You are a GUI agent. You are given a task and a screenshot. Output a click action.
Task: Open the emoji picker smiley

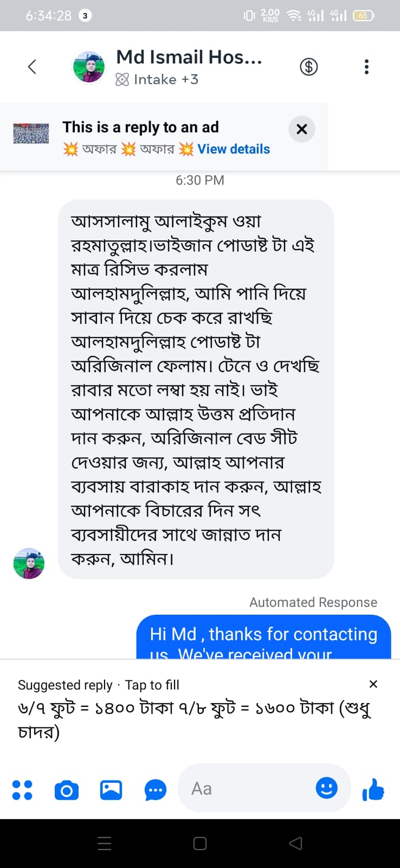click(x=326, y=788)
